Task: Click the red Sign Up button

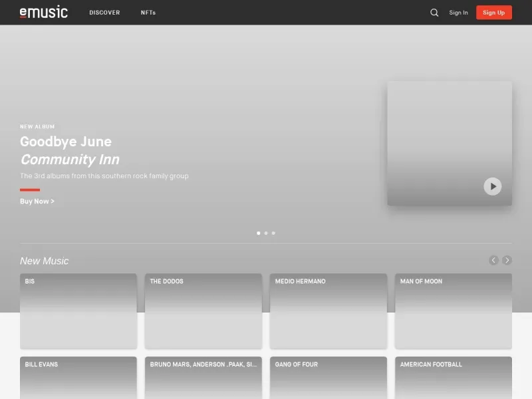Action: coord(493,13)
